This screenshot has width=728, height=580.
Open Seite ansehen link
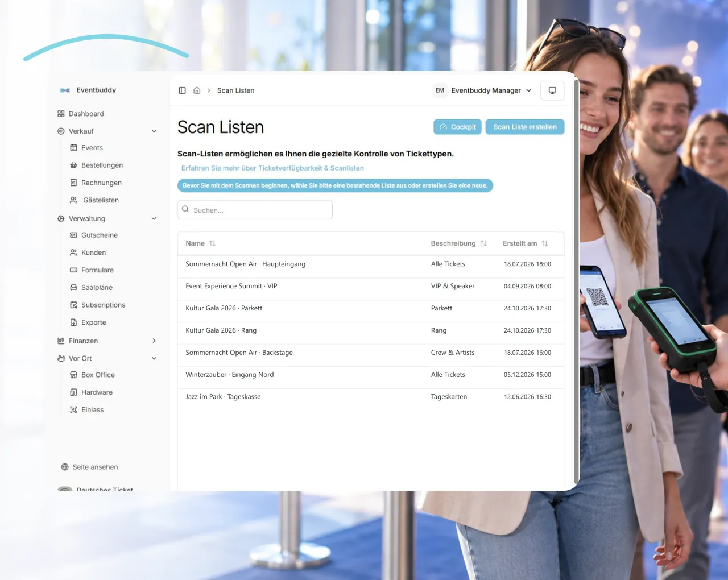pos(95,467)
